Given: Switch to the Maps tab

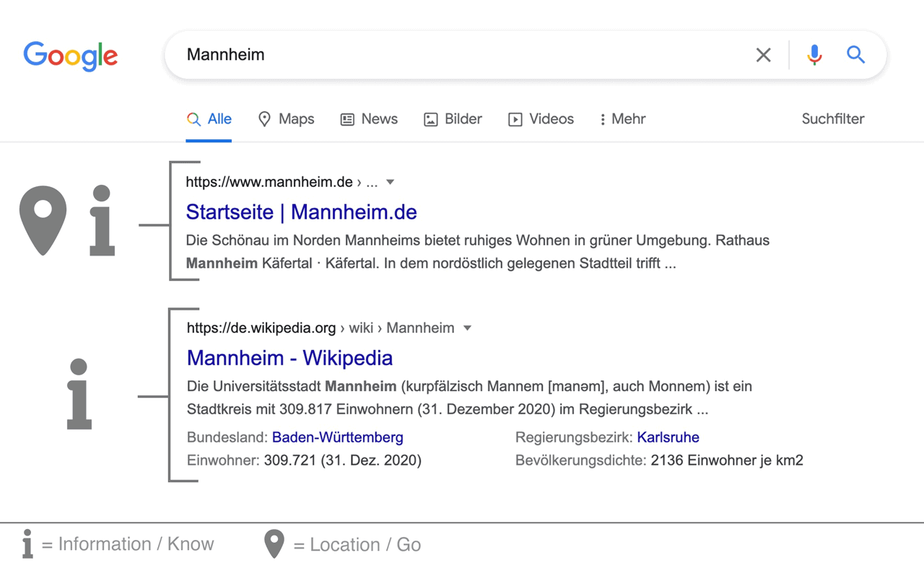Looking at the screenshot, I should pyautogui.click(x=287, y=119).
